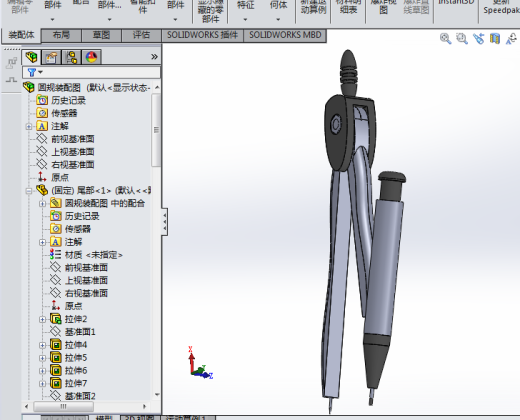Open the FeatureManager design tree tab

pyautogui.click(x=31, y=57)
